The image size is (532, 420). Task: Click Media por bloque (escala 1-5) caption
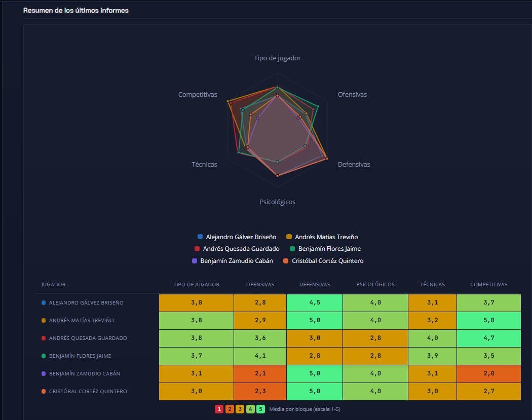click(305, 409)
